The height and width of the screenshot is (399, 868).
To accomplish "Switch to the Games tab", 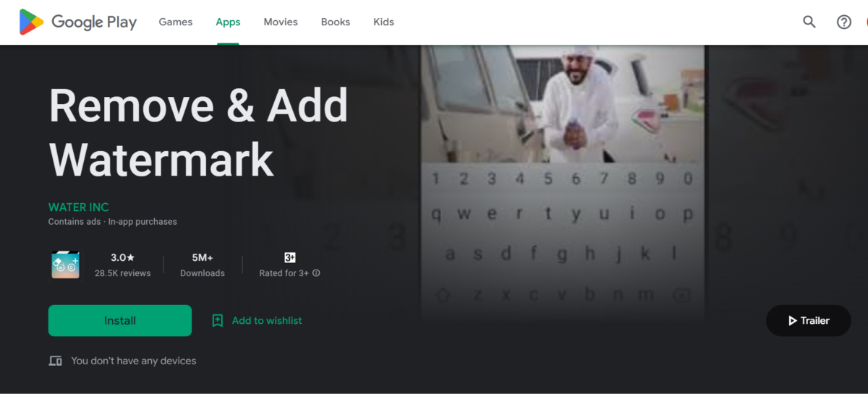I will [176, 22].
